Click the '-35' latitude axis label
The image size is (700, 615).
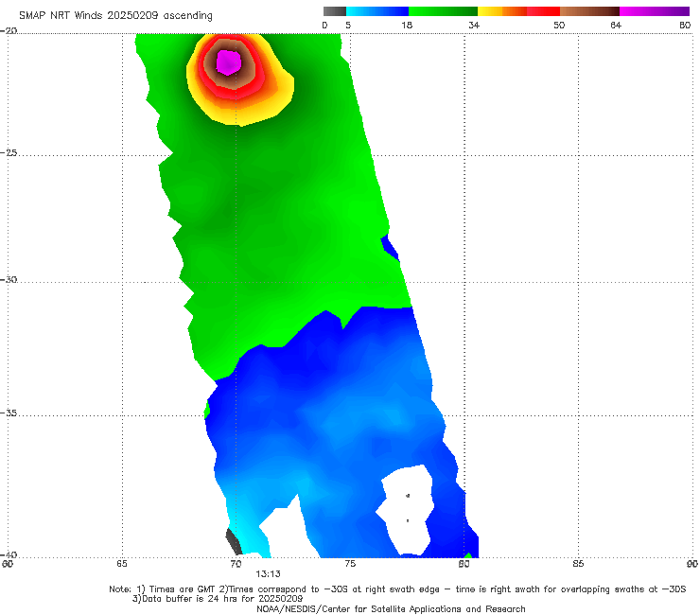coord(9,413)
